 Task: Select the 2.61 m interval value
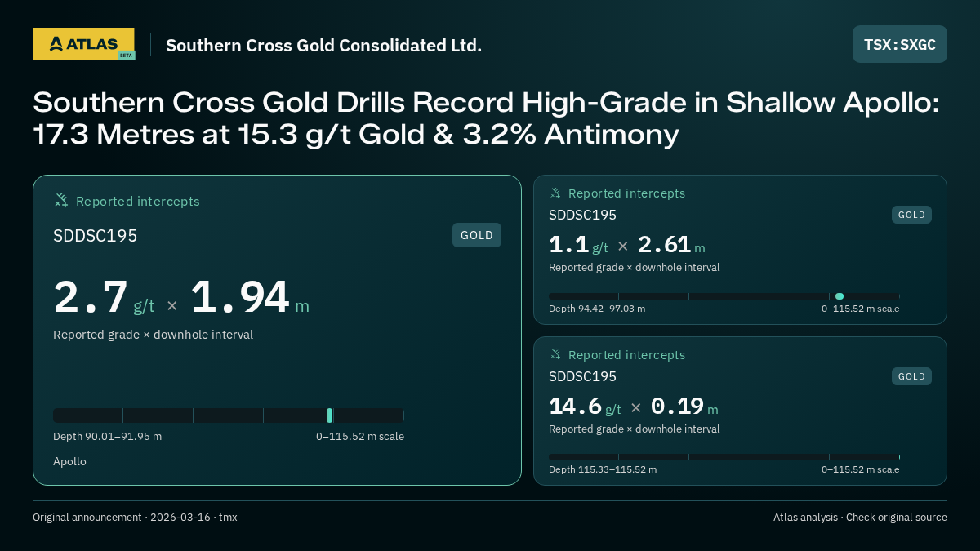point(671,245)
